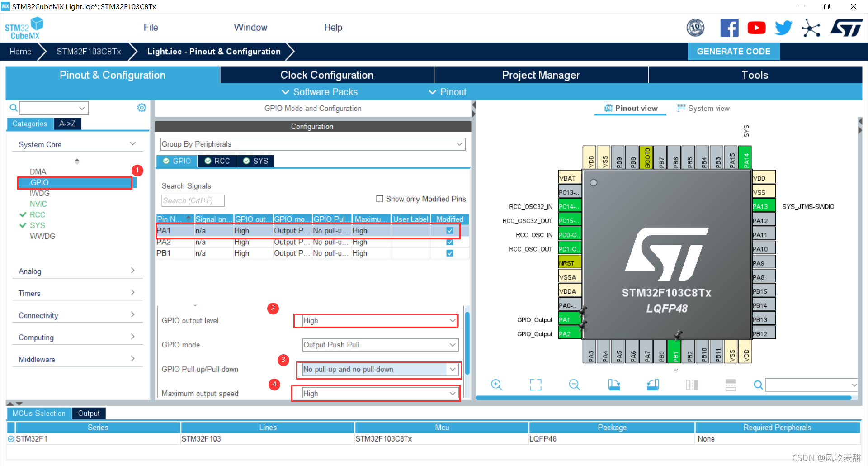
Task: Open the Twitter bird icon link
Action: (x=783, y=28)
